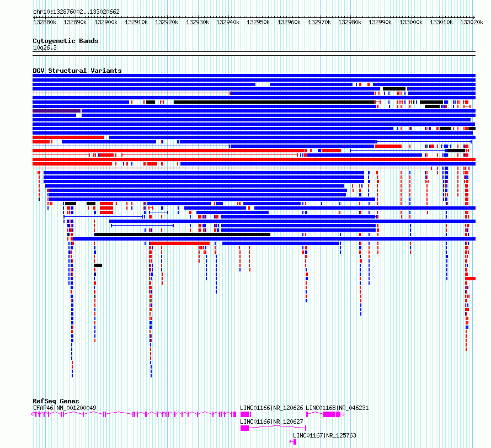Click the LINC01167|NR_125763 gene label
The height and width of the screenshot is (448, 491).
[x=324, y=435]
